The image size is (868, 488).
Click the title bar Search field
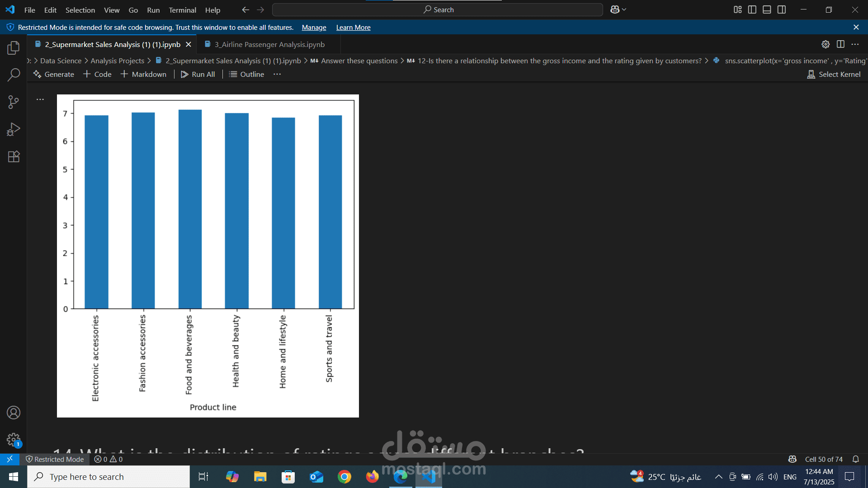(438, 9)
